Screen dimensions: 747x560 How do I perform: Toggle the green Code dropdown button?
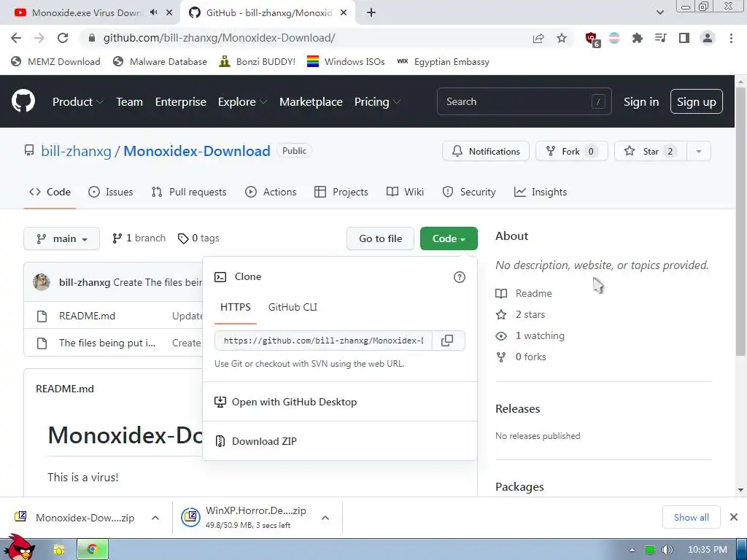click(449, 238)
